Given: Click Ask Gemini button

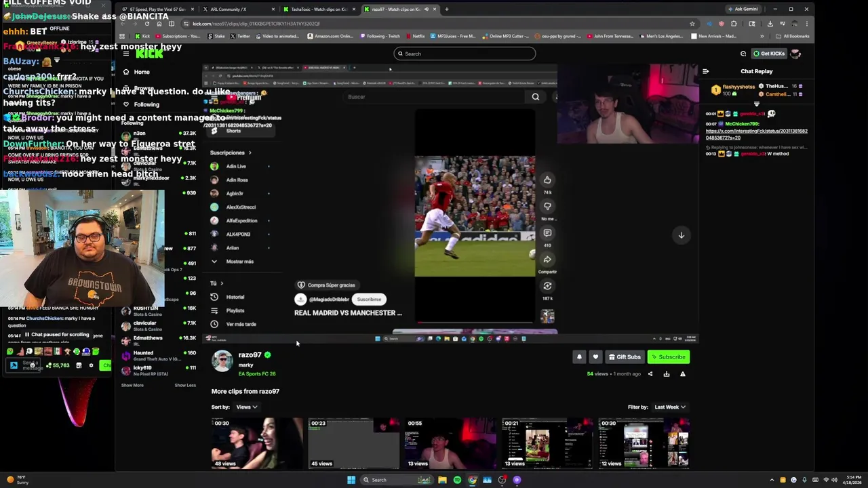Looking at the screenshot, I should 743,9.
